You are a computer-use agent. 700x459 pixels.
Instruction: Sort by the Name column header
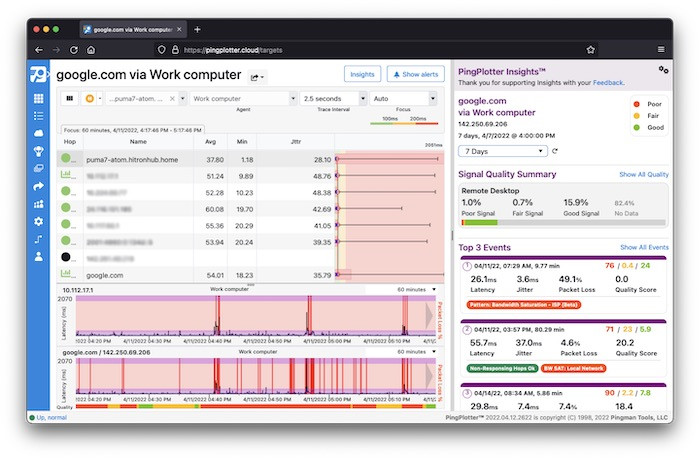click(138, 142)
